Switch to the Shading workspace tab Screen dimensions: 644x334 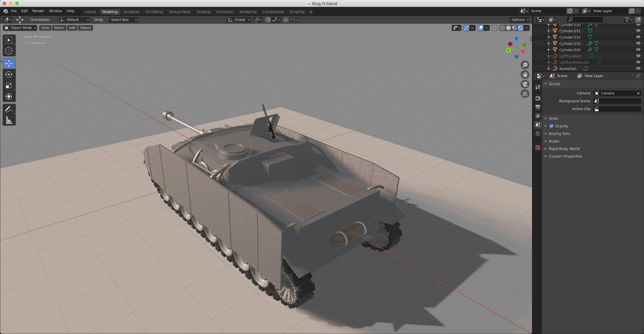[203, 12]
